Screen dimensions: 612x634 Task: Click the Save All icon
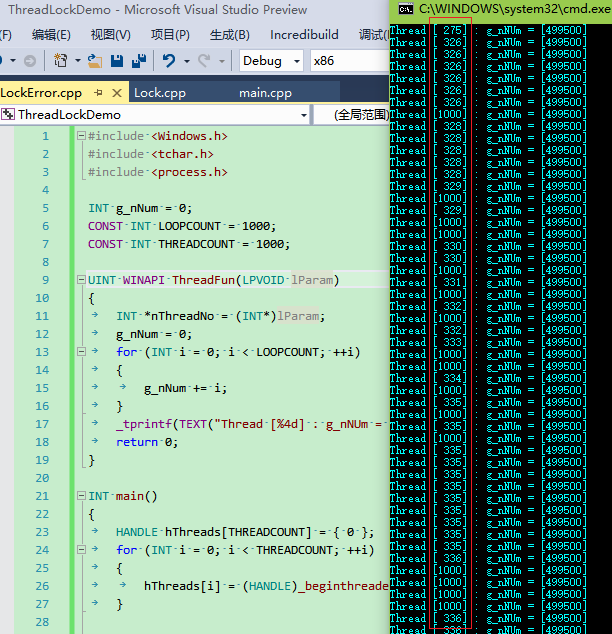click(x=137, y=61)
